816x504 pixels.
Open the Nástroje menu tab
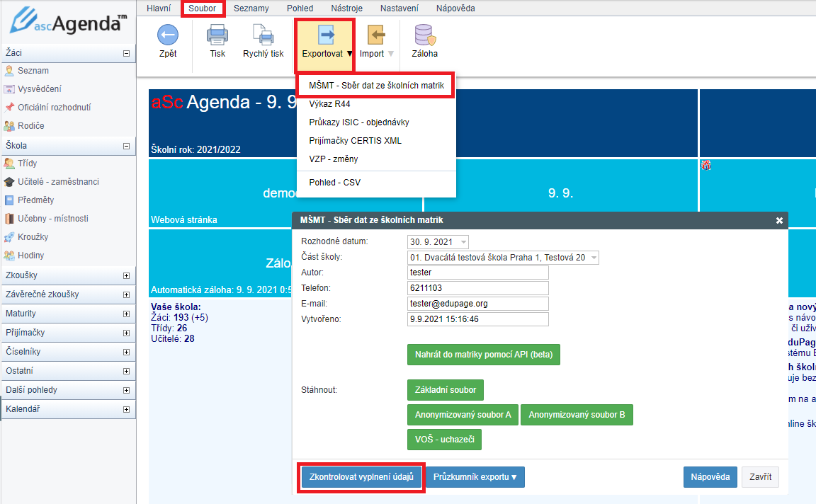(x=347, y=8)
